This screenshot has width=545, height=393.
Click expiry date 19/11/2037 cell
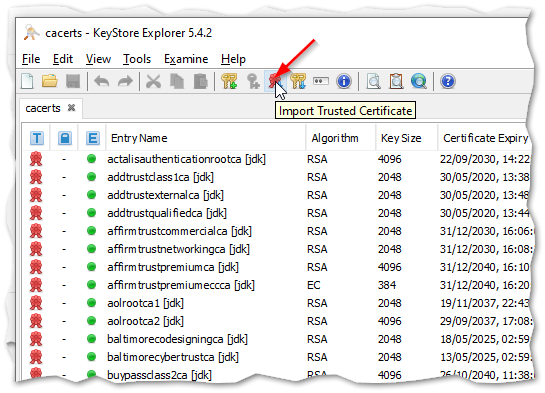[x=485, y=303]
